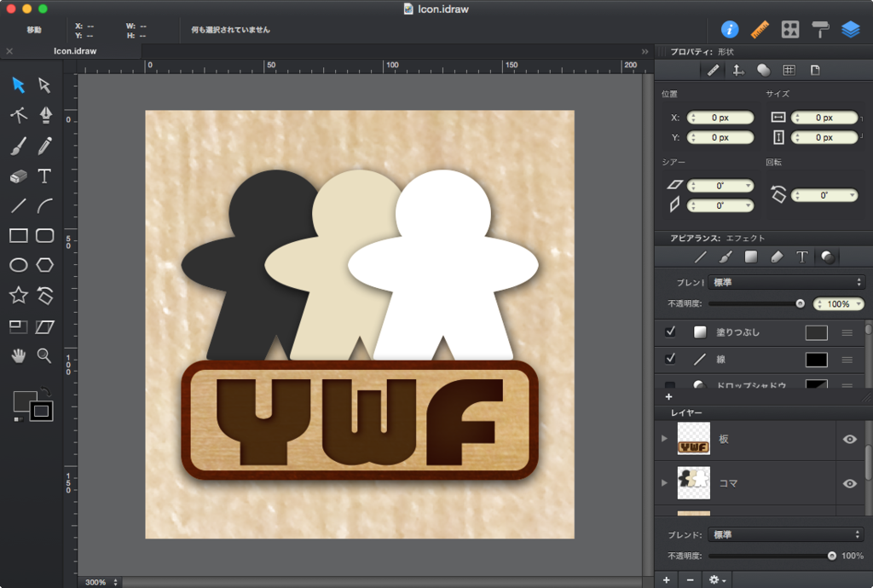Open the rotation angle dropdown
Image resolution: width=873 pixels, height=588 pixels.
click(x=852, y=195)
